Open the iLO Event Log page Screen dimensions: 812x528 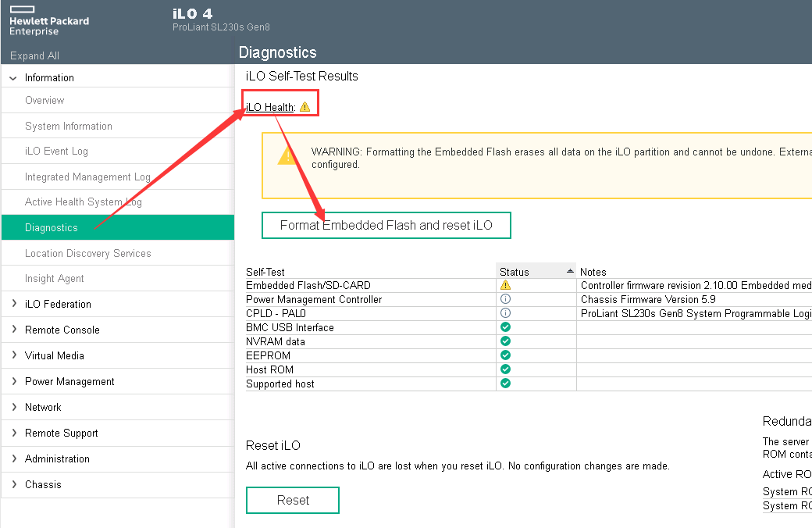tap(56, 152)
